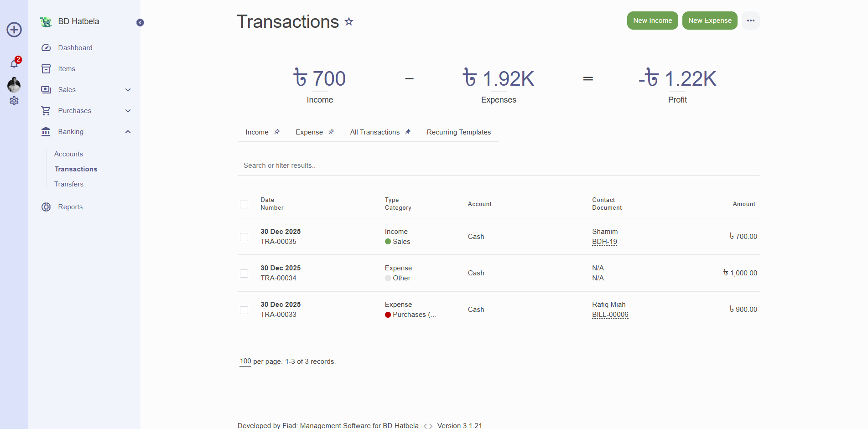
Task: Open Transfers in the Banking submenu
Action: pyautogui.click(x=69, y=184)
